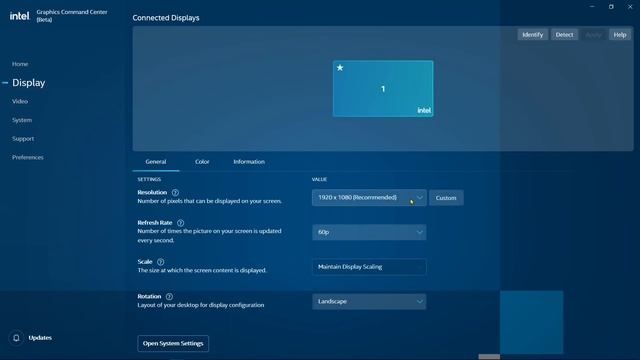Screen dimensions: 640x360
Task: Switch to the Color tab
Action: [202, 162]
